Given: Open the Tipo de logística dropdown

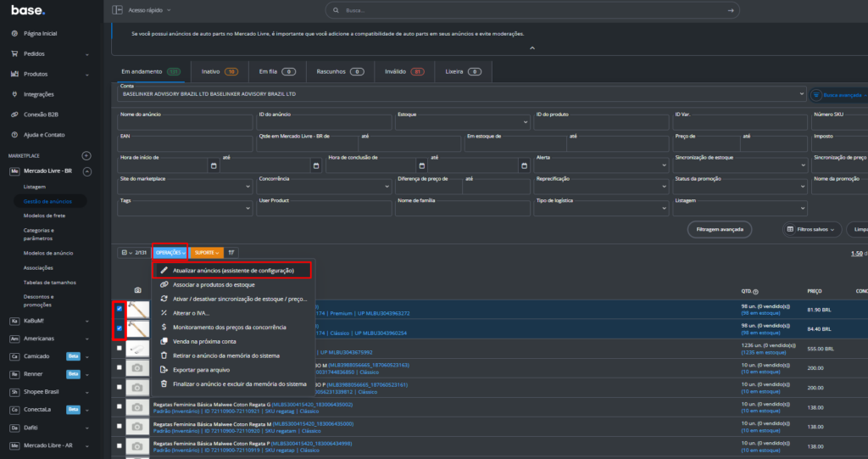Looking at the screenshot, I should coord(602,207).
